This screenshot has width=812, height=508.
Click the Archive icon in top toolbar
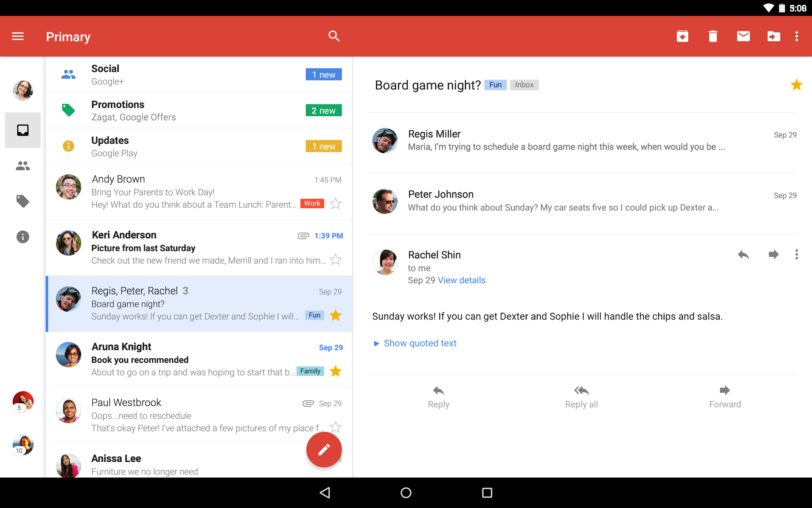(682, 36)
